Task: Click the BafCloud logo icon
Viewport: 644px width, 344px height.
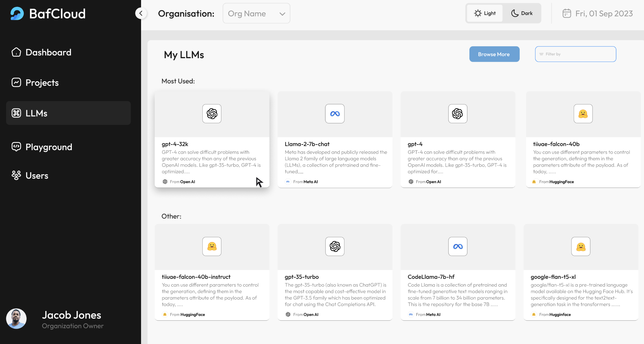Action: click(17, 14)
